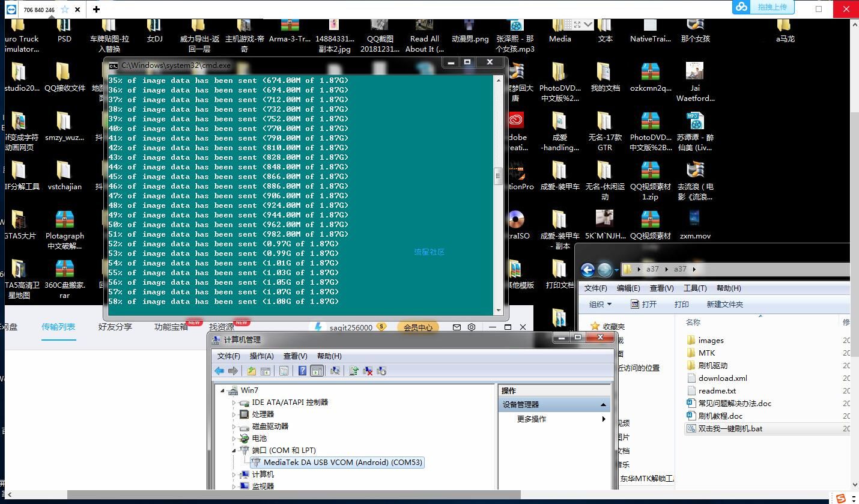Click the Sogou input method tray icon
The height and width of the screenshot is (504, 859).
[840, 498]
